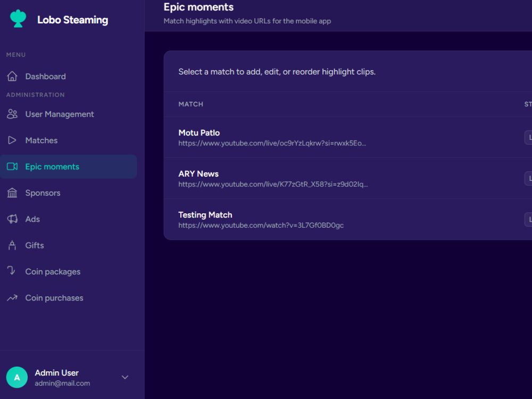
Task: Click the Coin packages arrow icon
Action: click(11, 270)
